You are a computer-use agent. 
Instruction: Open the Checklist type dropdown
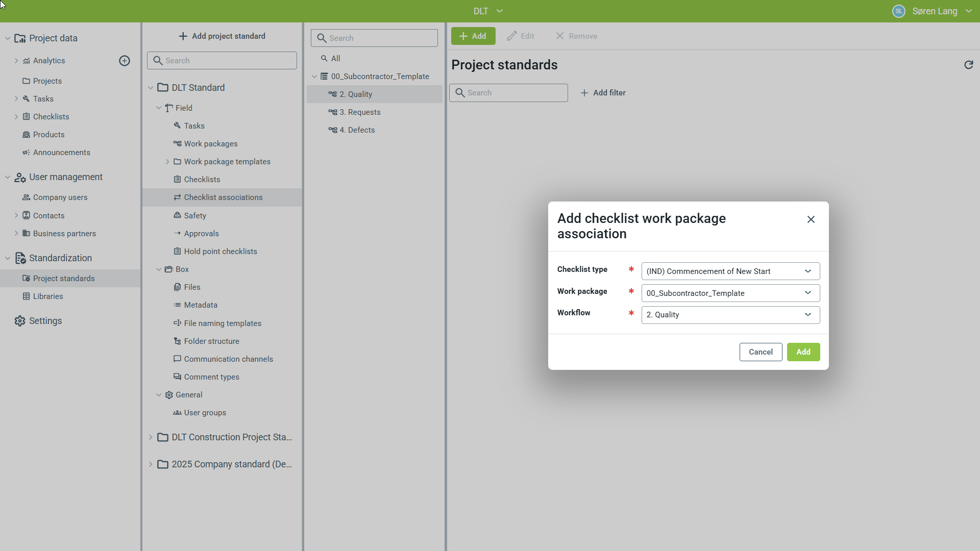(x=730, y=271)
